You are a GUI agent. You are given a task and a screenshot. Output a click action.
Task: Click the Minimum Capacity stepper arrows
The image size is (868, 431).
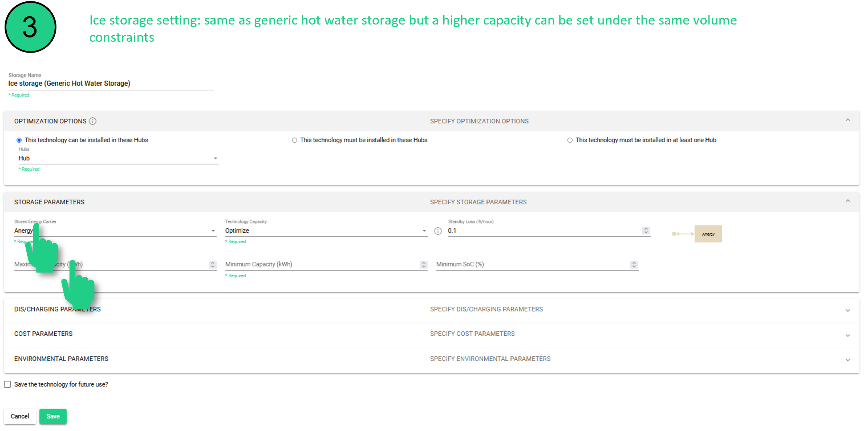click(x=423, y=265)
